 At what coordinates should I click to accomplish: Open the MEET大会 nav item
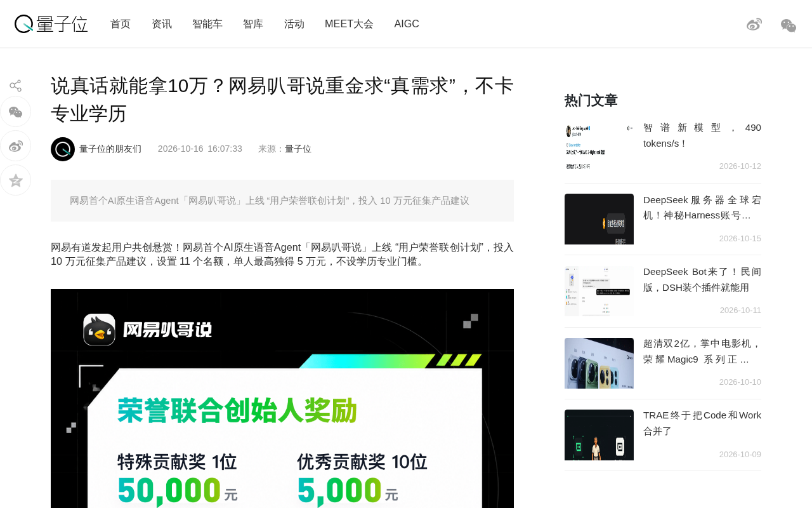pyautogui.click(x=349, y=24)
